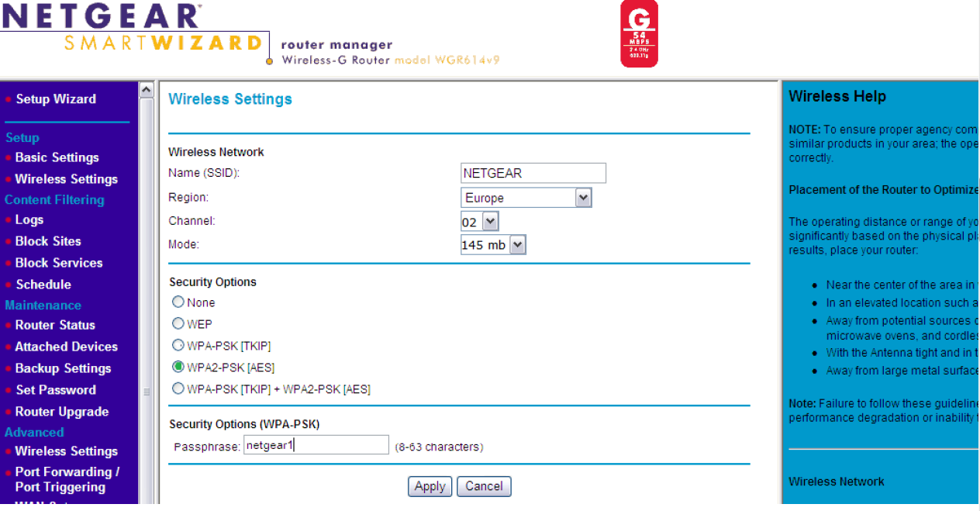980x511 pixels.
Task: Open Set Password page
Action: [55, 390]
